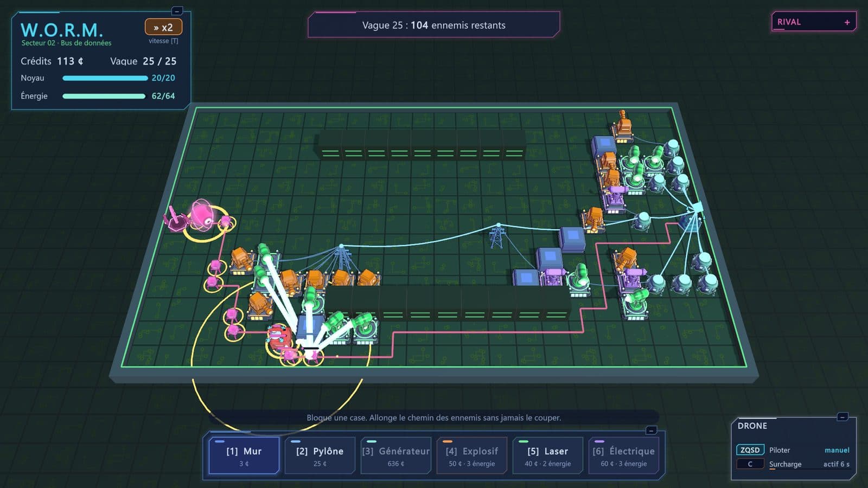868x488 pixels.
Task: Select the pylon tower in map center
Action: coord(497,236)
